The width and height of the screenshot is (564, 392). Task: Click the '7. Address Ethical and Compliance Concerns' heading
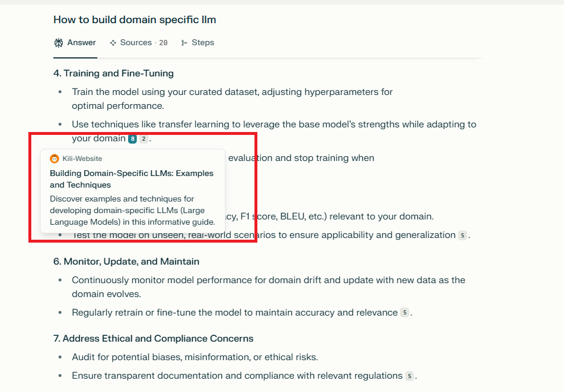click(154, 339)
